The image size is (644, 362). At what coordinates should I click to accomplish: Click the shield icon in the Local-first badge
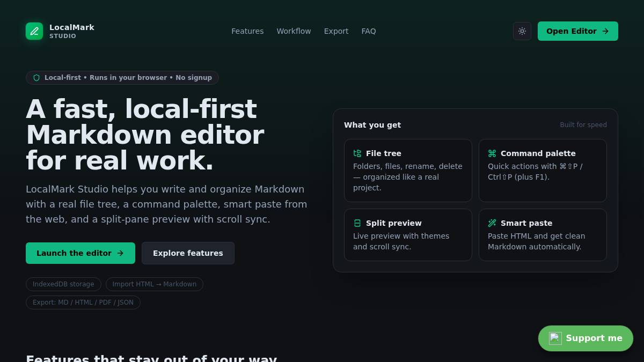pos(36,78)
